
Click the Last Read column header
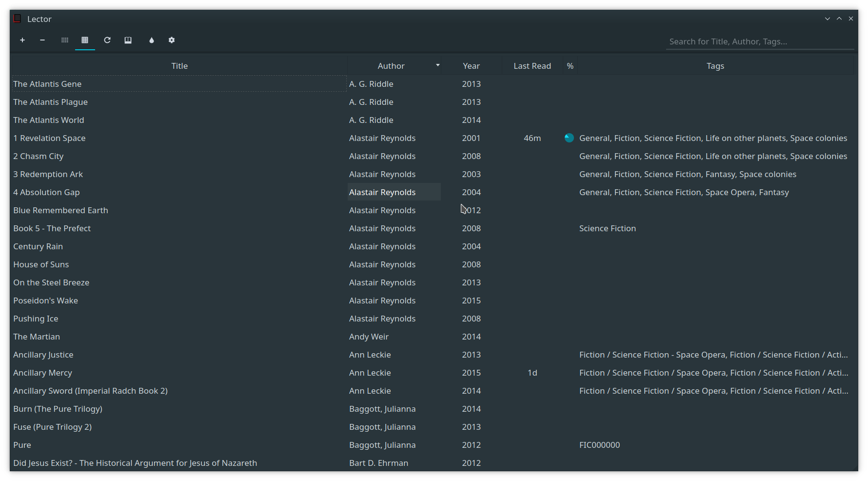click(x=532, y=66)
